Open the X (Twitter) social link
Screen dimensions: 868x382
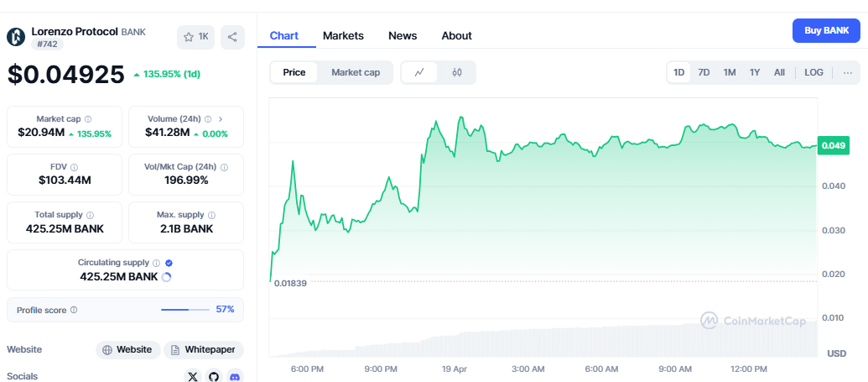coord(193,377)
